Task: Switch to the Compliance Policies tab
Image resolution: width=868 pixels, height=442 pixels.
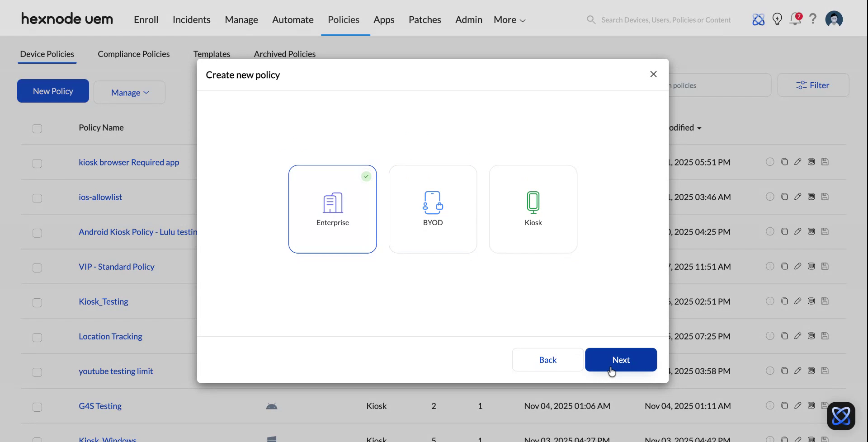Action: coord(133,54)
